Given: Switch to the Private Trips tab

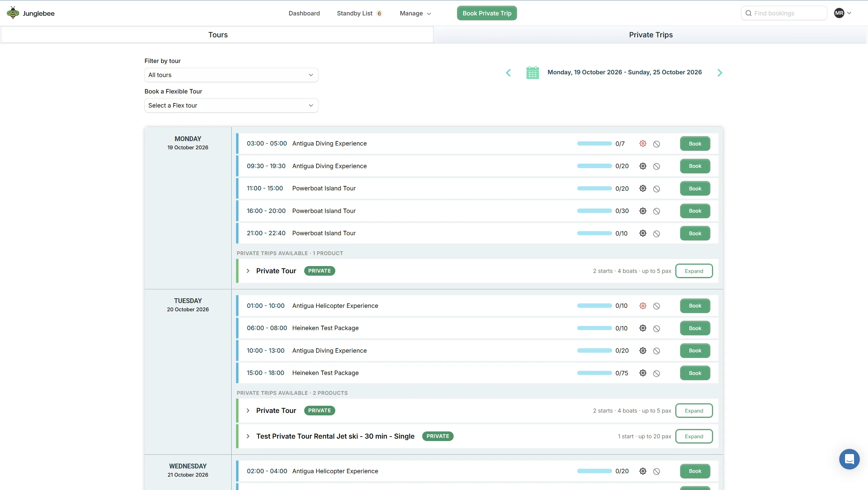Looking at the screenshot, I should [x=650, y=35].
